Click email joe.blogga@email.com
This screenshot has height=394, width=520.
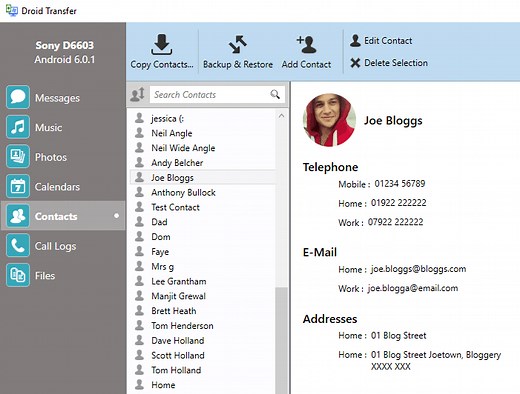(413, 288)
